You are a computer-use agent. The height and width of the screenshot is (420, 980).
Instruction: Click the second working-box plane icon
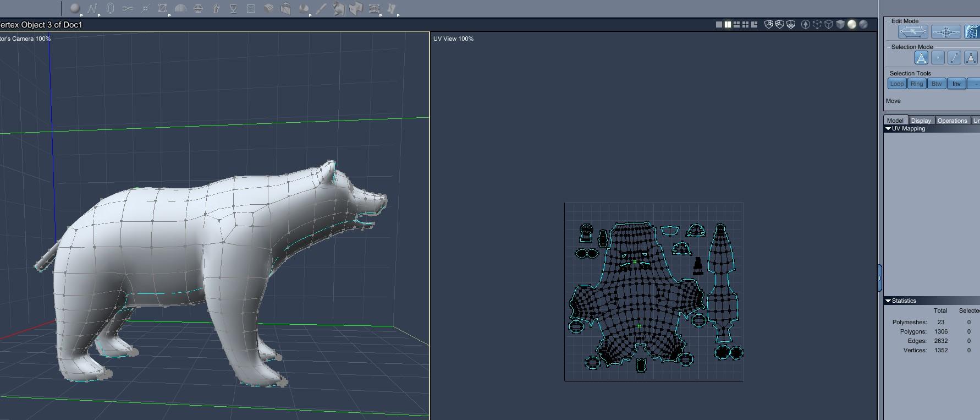pos(780,24)
